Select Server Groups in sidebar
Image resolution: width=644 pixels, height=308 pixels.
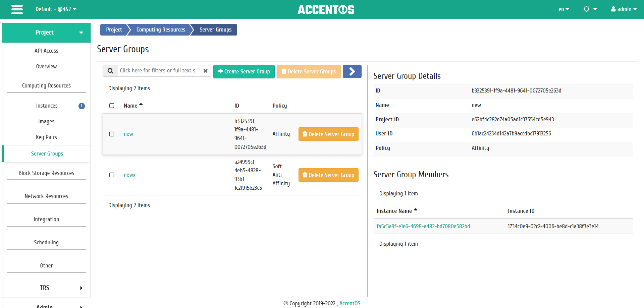pyautogui.click(x=47, y=153)
